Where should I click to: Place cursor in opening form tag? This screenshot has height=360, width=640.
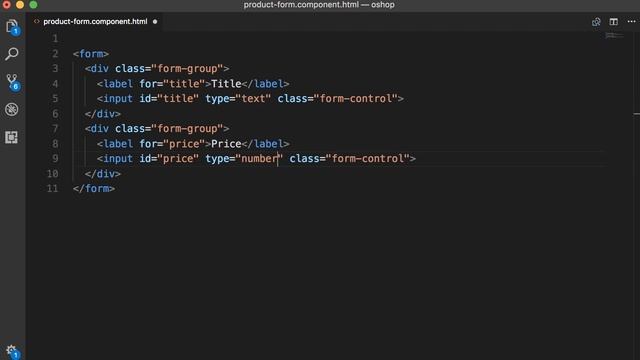91,54
